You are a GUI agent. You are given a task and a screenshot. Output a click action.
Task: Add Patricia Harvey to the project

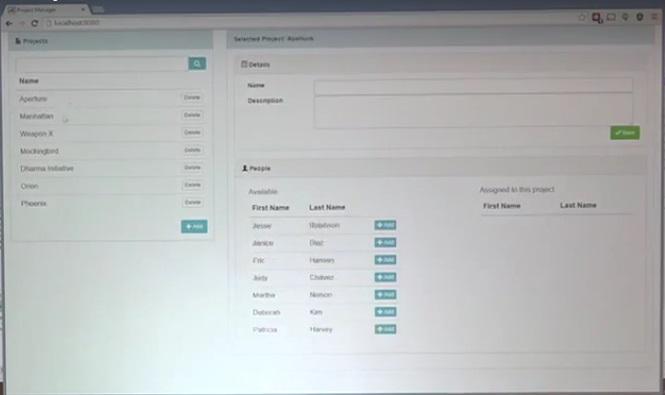(385, 329)
